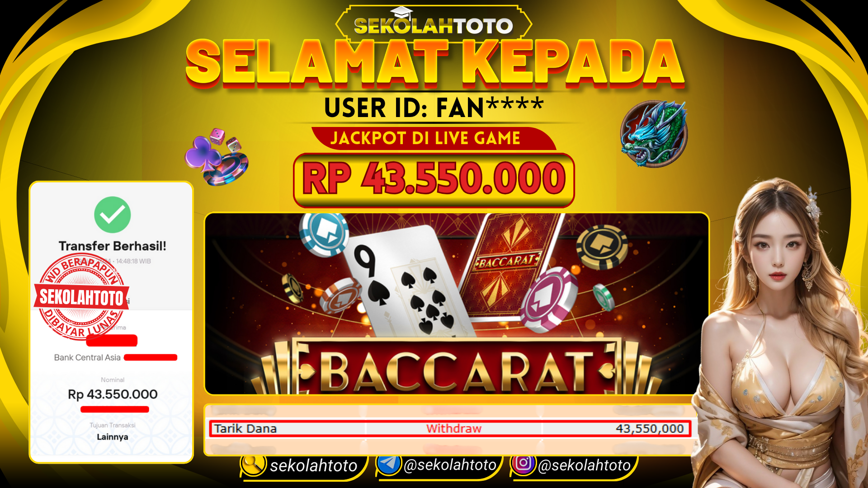The width and height of the screenshot is (868, 488).
Task: Click the Rp 43.550.000 nominal amount
Action: coord(113,394)
